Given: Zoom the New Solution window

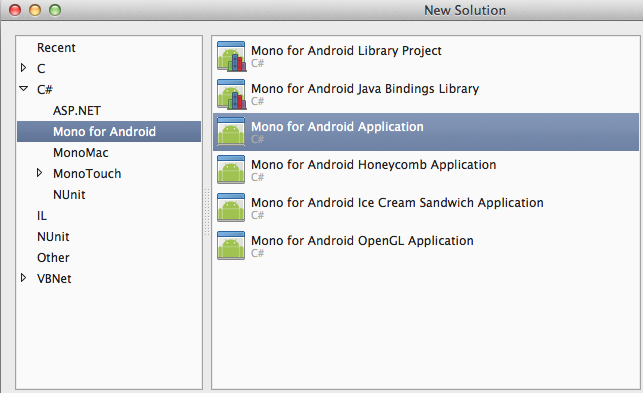Looking at the screenshot, I should pos(55,10).
